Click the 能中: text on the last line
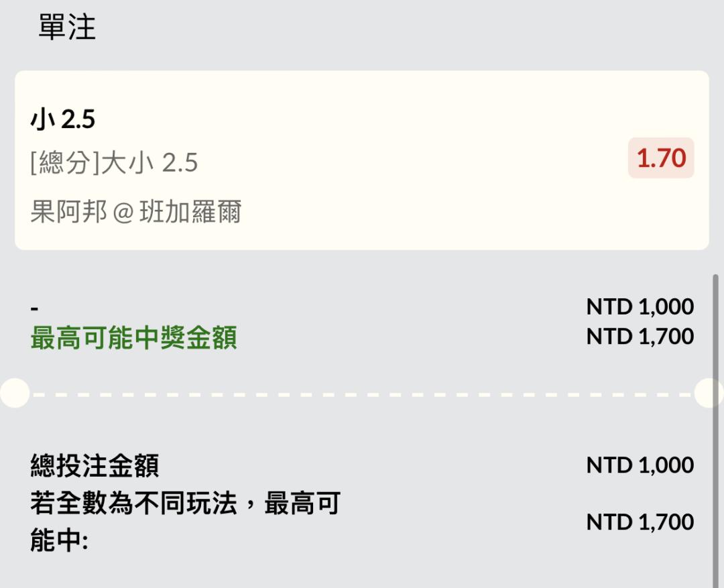This screenshot has width=724, height=588. coord(59,540)
